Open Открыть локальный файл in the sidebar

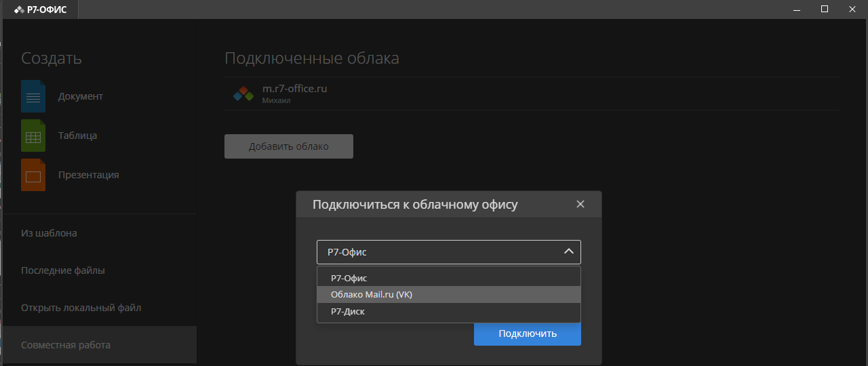99,308
